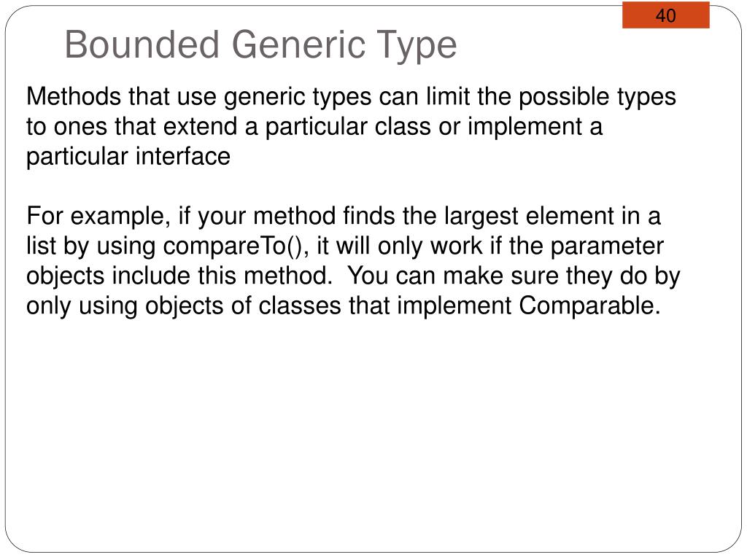747x560 pixels.
Task: Click the words largest element
Action: 529,216
